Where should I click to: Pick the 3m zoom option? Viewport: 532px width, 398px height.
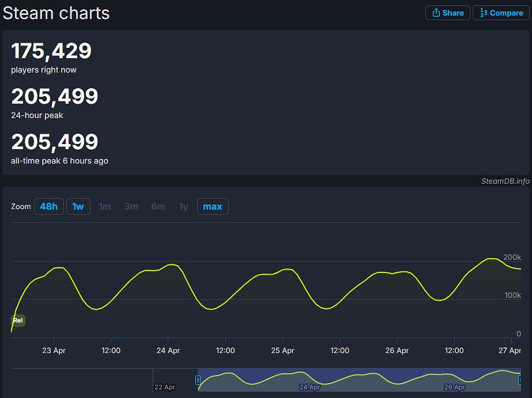pos(131,206)
